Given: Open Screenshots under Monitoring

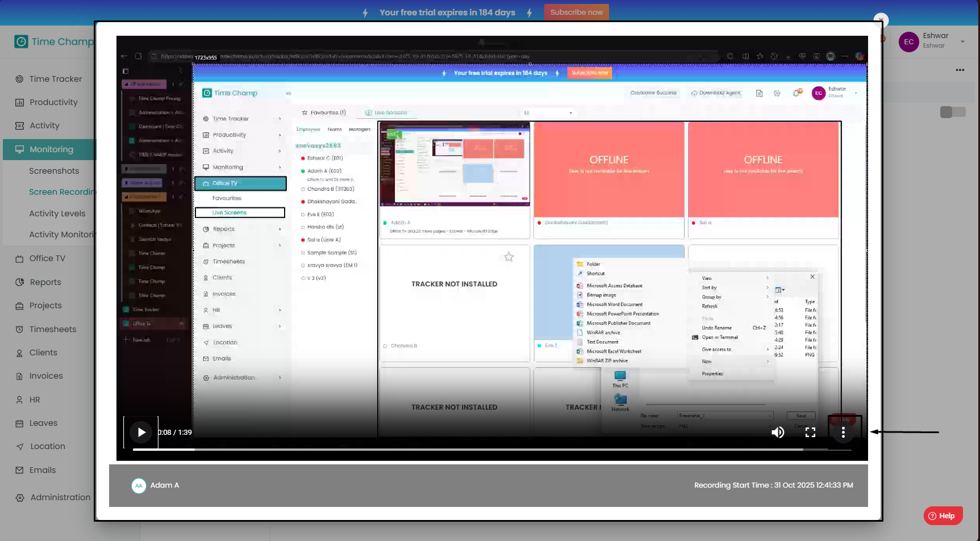Looking at the screenshot, I should coord(54,171).
